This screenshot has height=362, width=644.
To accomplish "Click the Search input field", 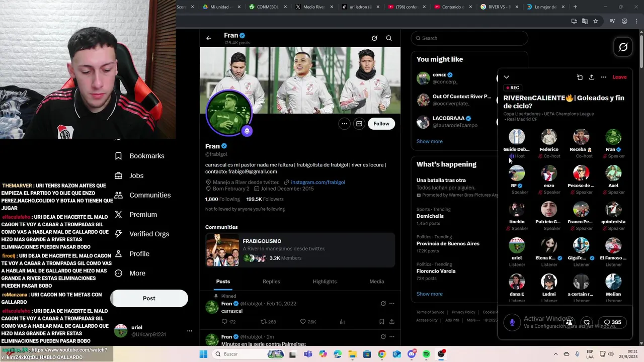I will point(469,38).
